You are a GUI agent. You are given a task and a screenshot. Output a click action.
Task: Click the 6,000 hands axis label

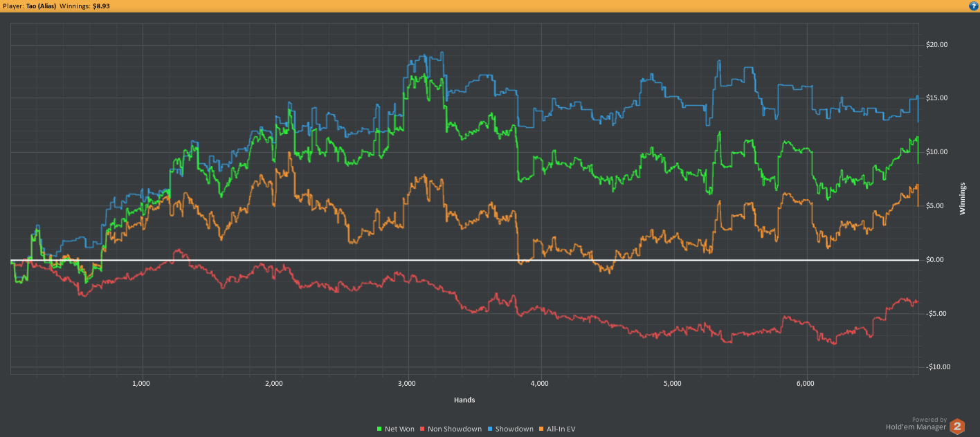click(806, 382)
